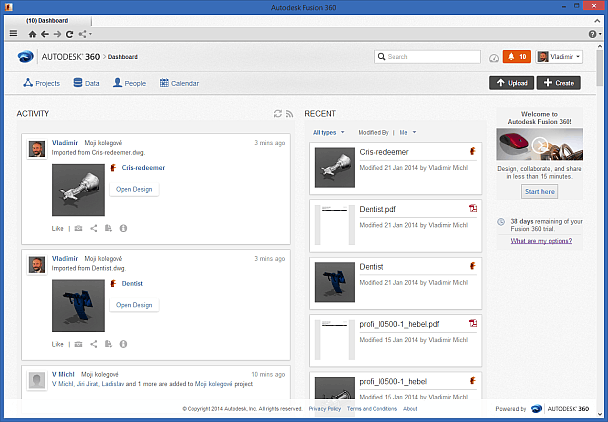
Task: Go to the home page icon
Action: point(33,34)
